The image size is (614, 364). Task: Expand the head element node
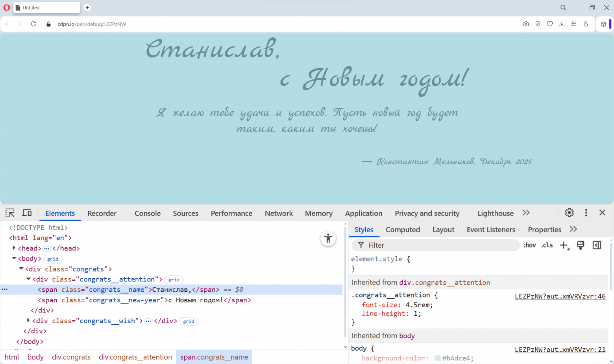[14, 248]
